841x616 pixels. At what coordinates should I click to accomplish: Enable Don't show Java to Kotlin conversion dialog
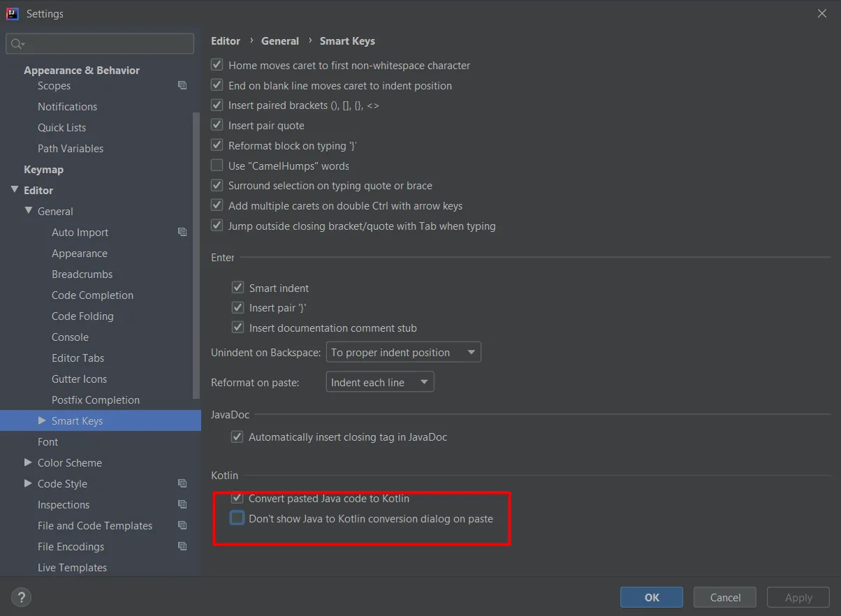point(237,518)
